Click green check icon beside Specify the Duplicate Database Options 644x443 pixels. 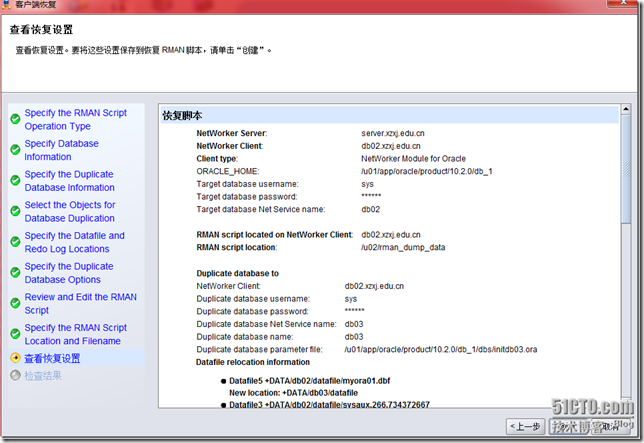pyautogui.click(x=15, y=273)
